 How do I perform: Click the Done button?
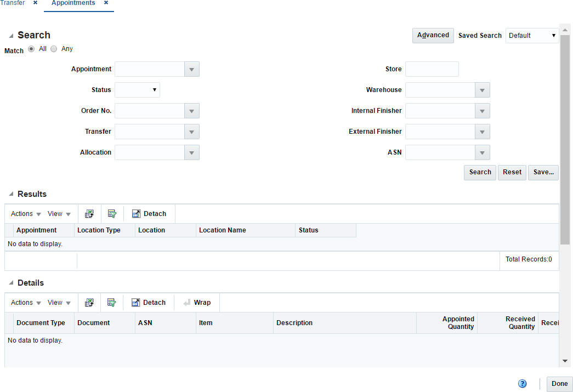pyautogui.click(x=559, y=384)
